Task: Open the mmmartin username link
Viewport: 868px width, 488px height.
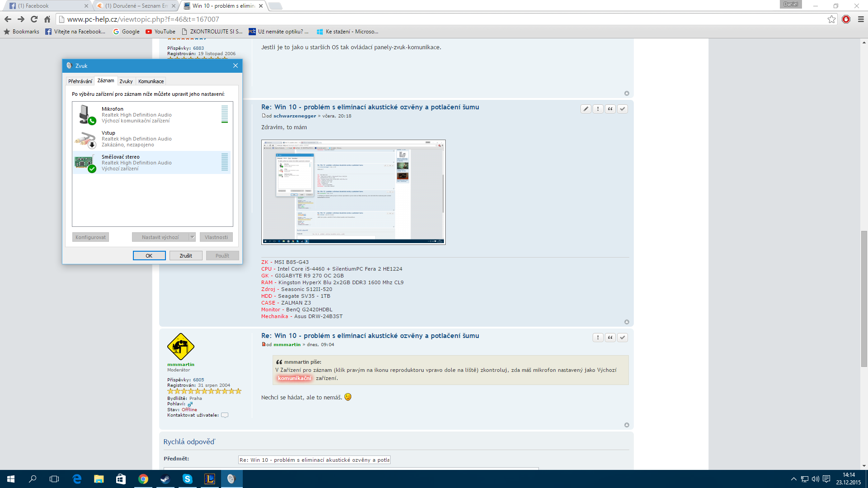Action: 181,364
